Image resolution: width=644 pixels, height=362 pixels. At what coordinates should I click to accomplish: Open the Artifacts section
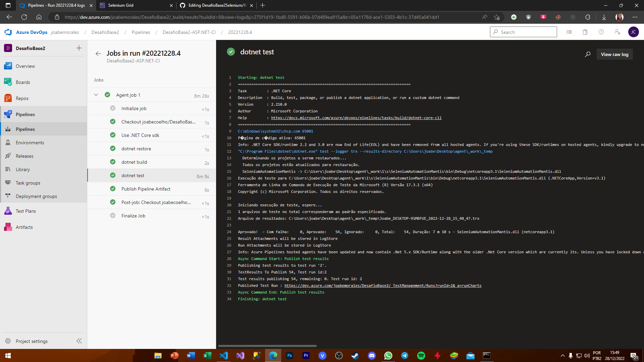[x=24, y=227]
